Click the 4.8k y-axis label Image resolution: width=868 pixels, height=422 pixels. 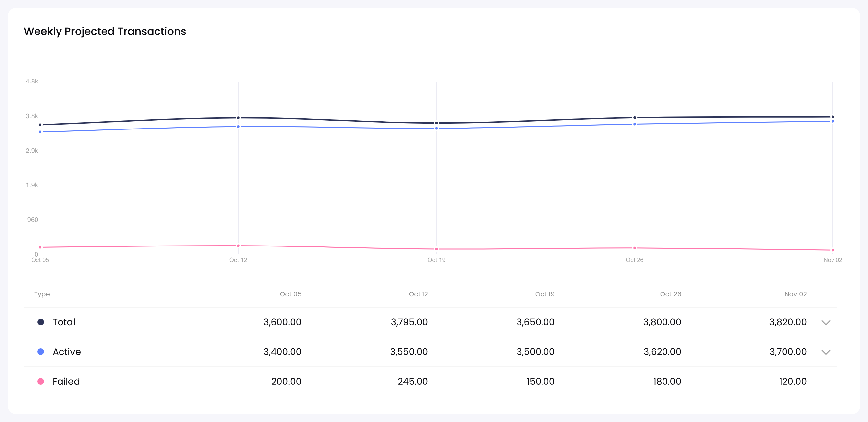click(32, 81)
